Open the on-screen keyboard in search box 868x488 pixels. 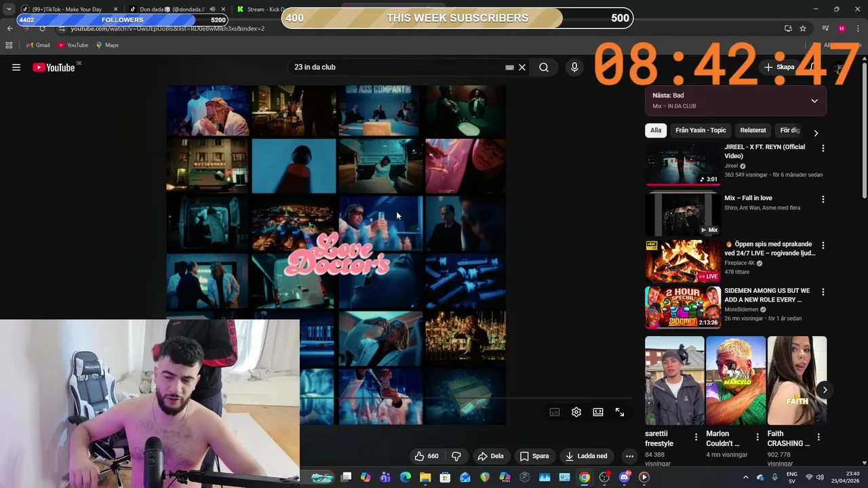pyautogui.click(x=509, y=68)
